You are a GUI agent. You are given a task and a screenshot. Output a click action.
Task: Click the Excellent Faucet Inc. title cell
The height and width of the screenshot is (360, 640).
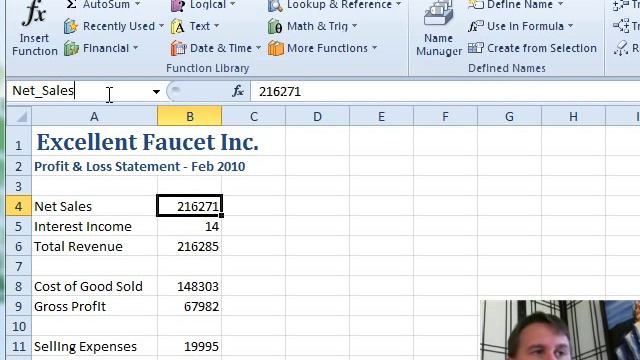pyautogui.click(x=147, y=142)
